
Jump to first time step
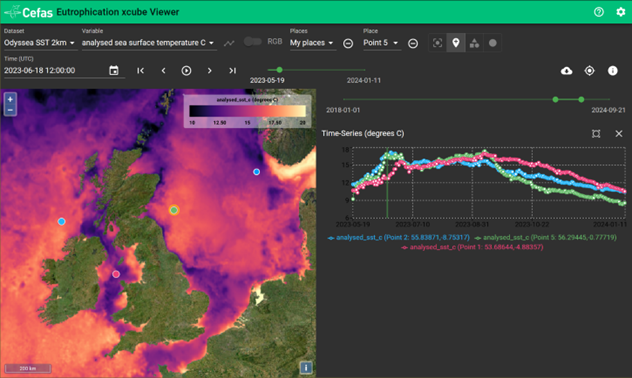[140, 71]
